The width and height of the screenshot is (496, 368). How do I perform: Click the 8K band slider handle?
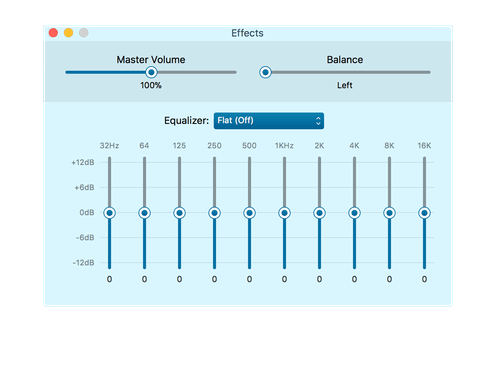(389, 213)
